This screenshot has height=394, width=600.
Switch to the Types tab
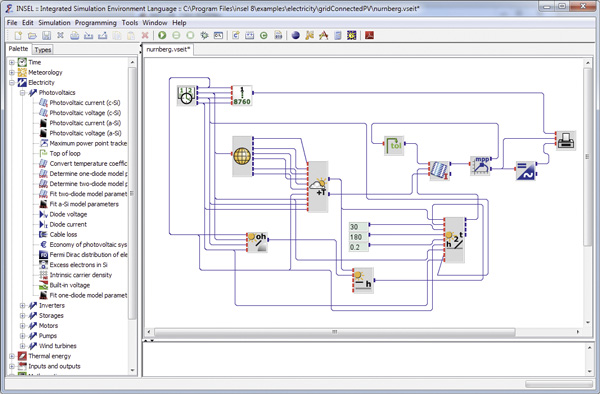tap(42, 50)
